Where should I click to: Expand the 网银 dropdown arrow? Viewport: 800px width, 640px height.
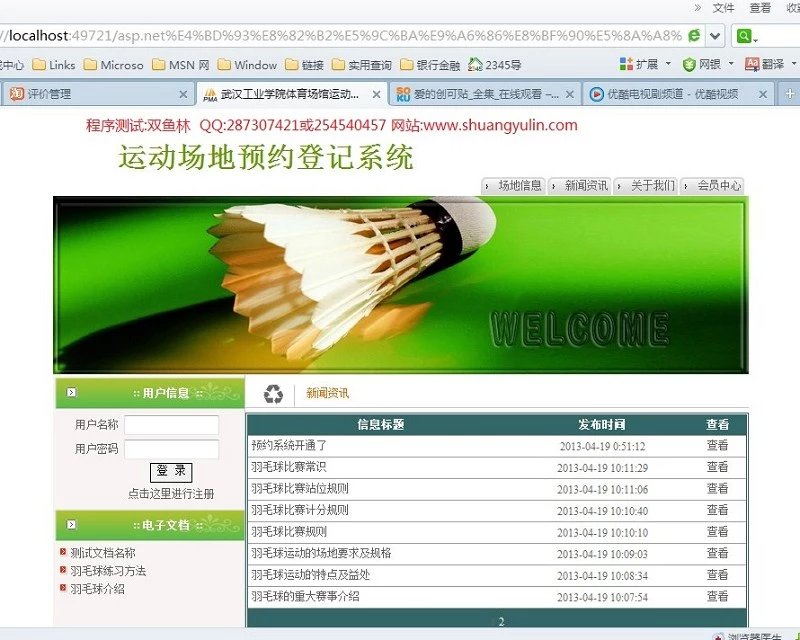coord(731,64)
